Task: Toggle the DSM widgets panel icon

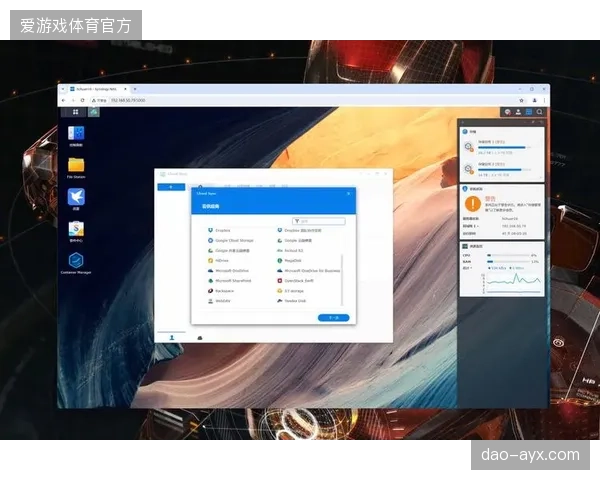Action: coord(529,112)
